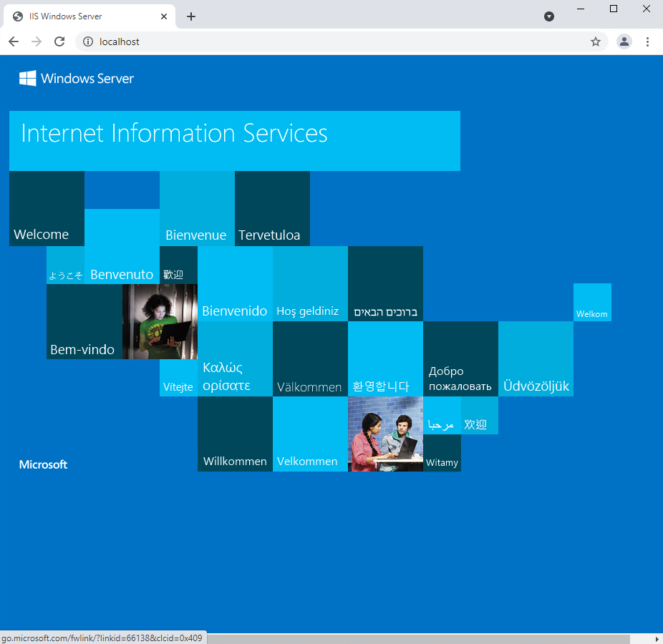Viewport: 663px width, 644px height.
Task: Click the Tervetuloa tile
Action: [272, 208]
